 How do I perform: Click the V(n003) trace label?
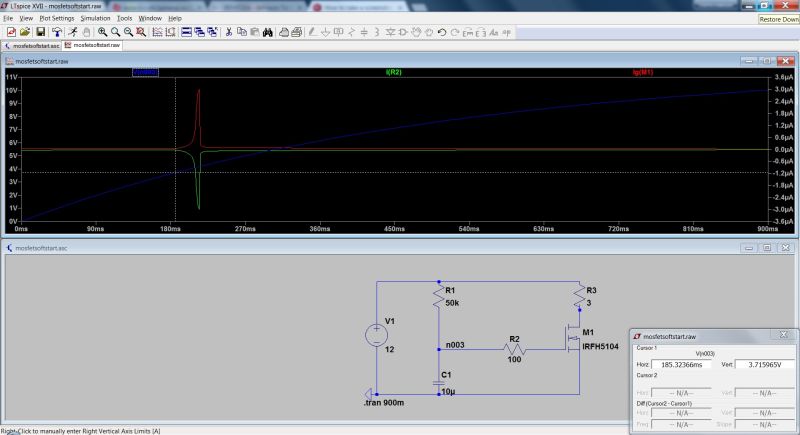pyautogui.click(x=145, y=72)
